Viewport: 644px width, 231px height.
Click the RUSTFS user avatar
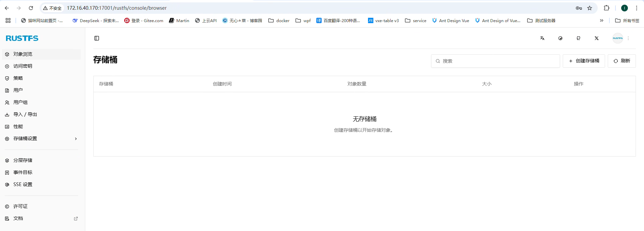click(x=618, y=38)
